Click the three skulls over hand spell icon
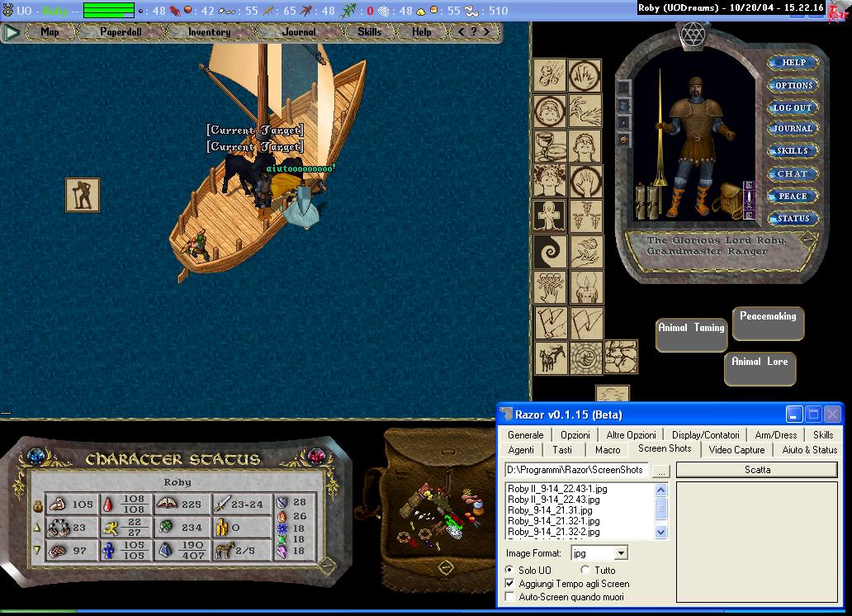The image size is (852, 616). (549, 287)
